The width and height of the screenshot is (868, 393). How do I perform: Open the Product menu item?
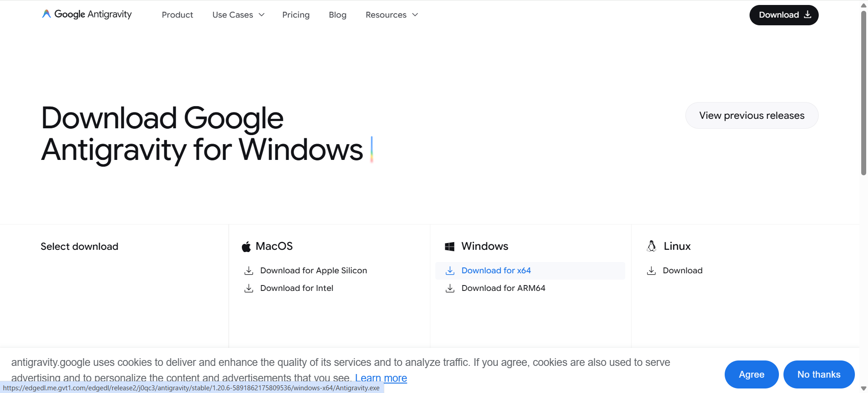click(x=177, y=15)
